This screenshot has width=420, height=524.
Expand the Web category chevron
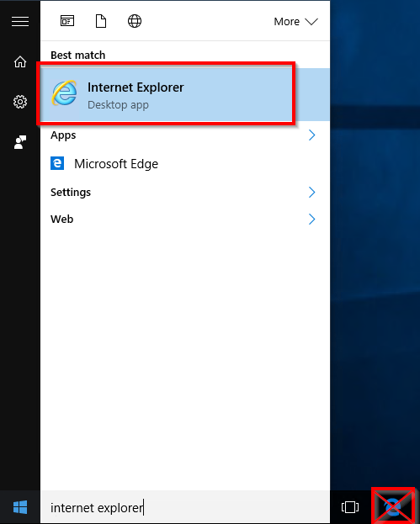click(311, 220)
